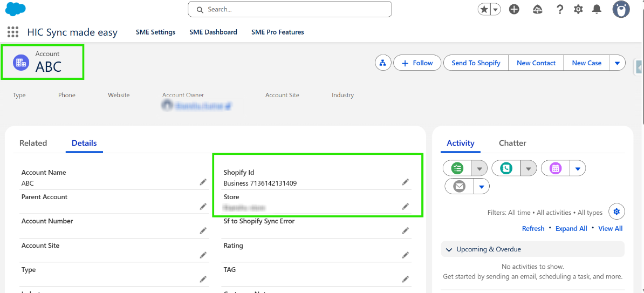Open the Salesforce Help question mark
Screen dimensions: 644x293
coord(560,9)
